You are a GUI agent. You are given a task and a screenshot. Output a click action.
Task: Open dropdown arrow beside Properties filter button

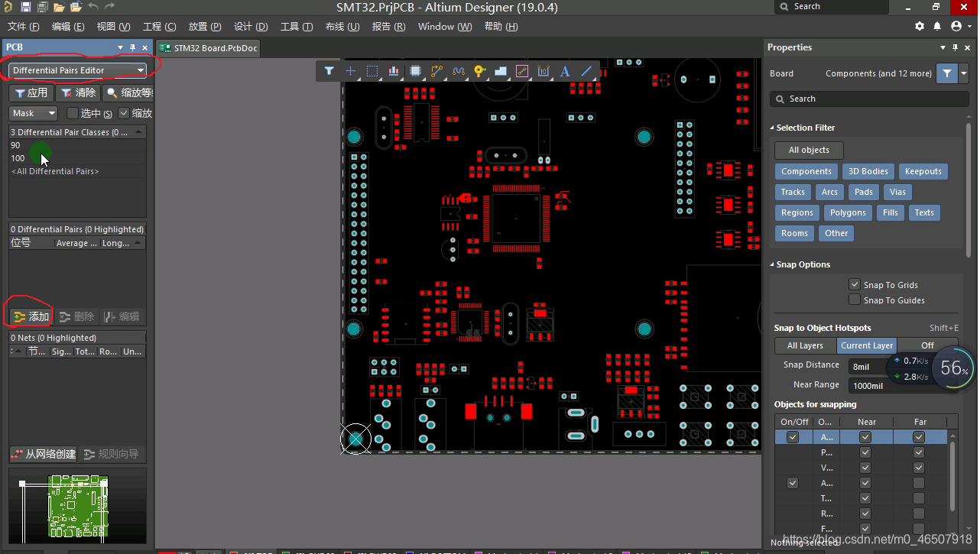click(964, 73)
